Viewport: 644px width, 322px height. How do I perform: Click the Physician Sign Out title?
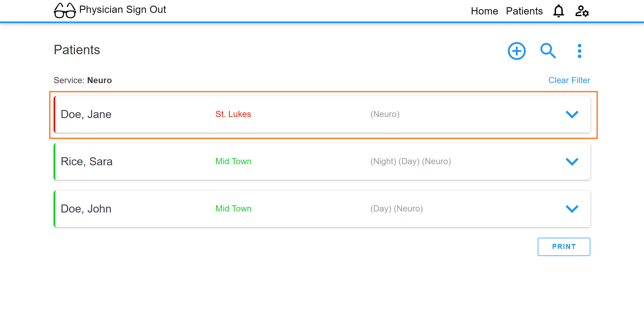tap(123, 10)
